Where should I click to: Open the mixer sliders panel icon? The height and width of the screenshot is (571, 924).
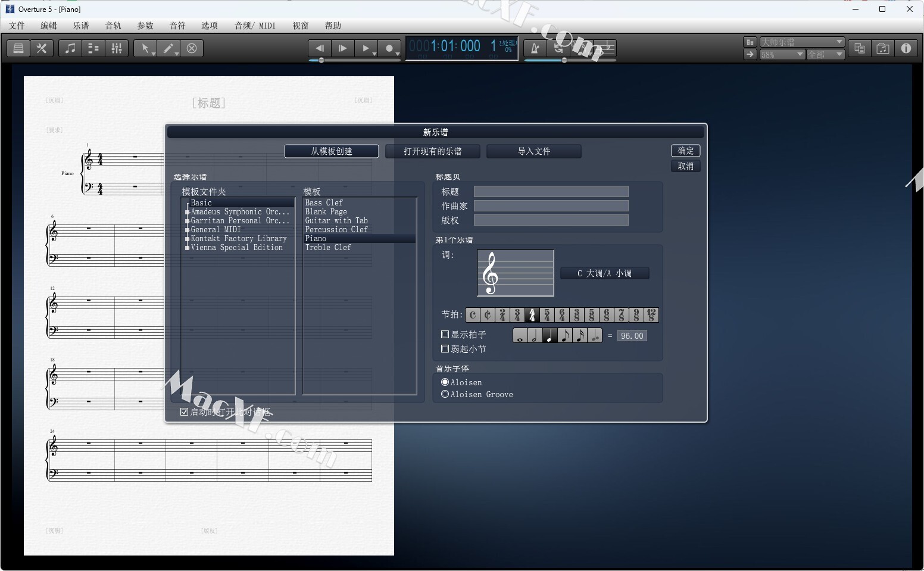(x=117, y=49)
